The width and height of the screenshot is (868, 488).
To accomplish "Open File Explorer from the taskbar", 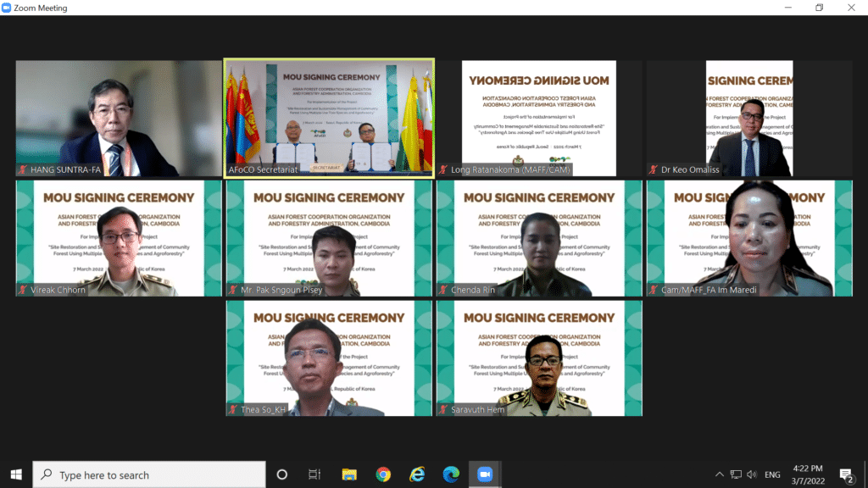I will click(x=348, y=474).
